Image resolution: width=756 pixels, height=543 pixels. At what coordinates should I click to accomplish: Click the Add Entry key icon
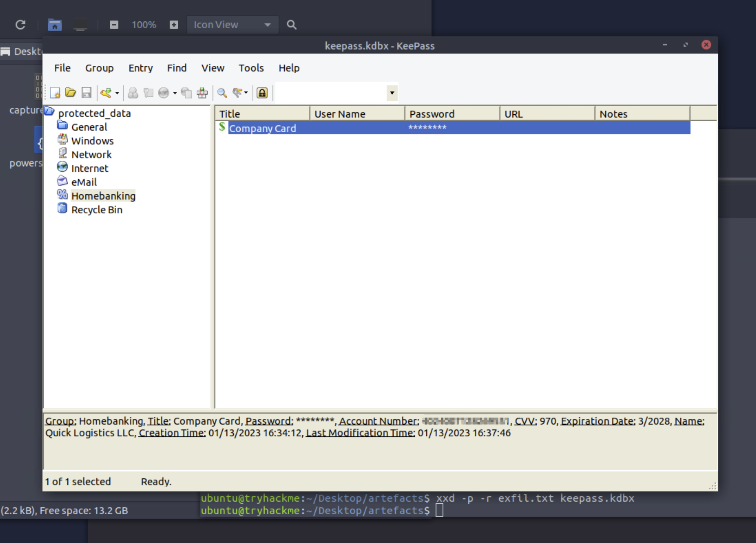tap(106, 93)
